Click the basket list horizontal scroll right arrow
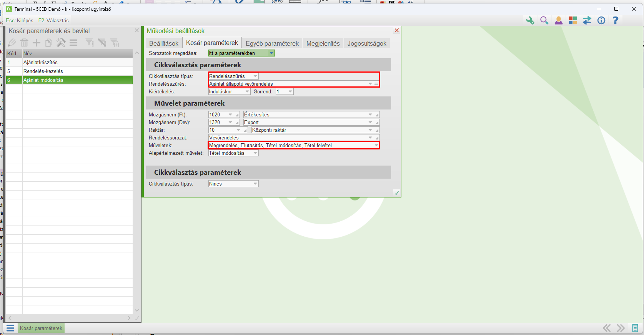This screenshot has width=644, height=335. coord(129,318)
